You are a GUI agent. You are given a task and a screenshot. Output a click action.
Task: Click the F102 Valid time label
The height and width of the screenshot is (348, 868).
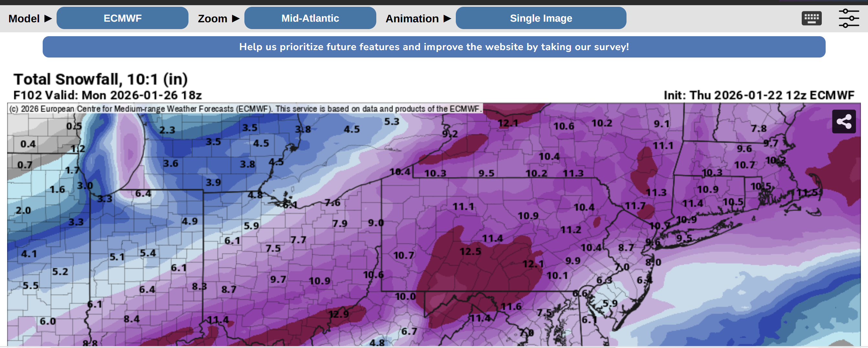pyautogui.click(x=107, y=95)
